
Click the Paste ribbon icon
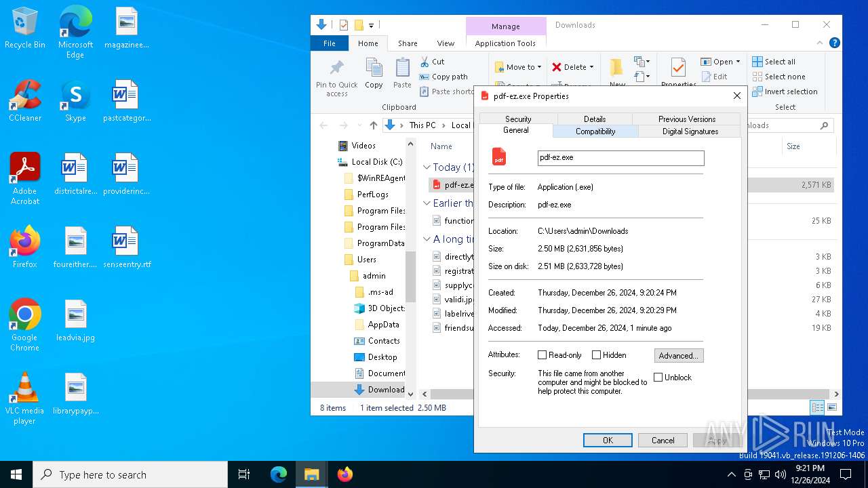click(x=402, y=73)
